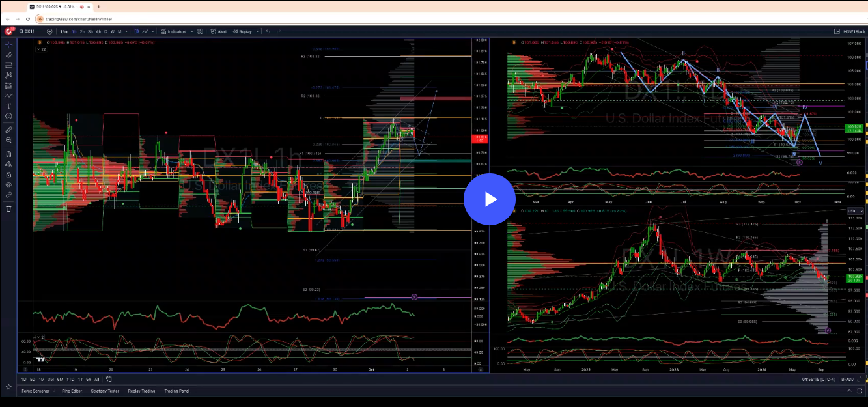Viewport: 868px width, 407px height.
Task: Click the favorites star icon at the bottom left
Action: 8,387
